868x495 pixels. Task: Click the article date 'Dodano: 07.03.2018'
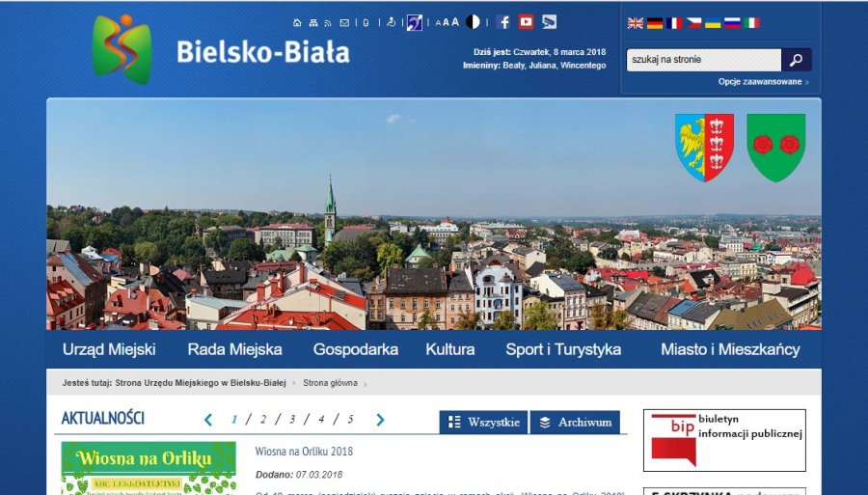coord(299,475)
